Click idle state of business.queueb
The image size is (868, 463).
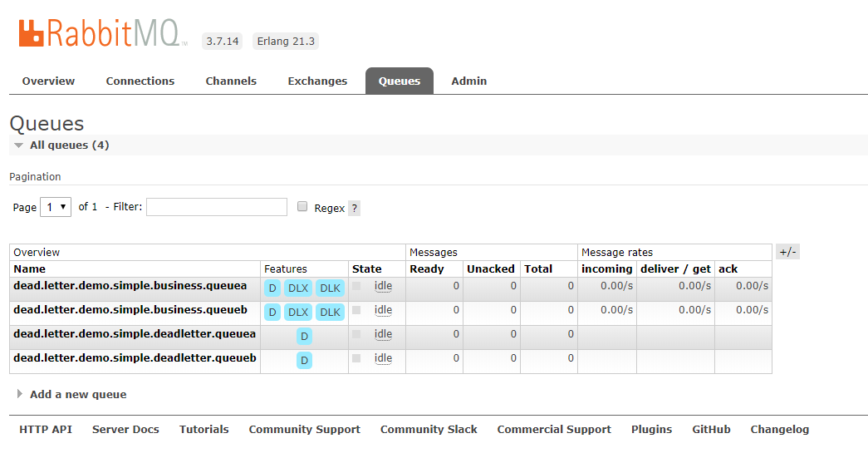point(383,310)
